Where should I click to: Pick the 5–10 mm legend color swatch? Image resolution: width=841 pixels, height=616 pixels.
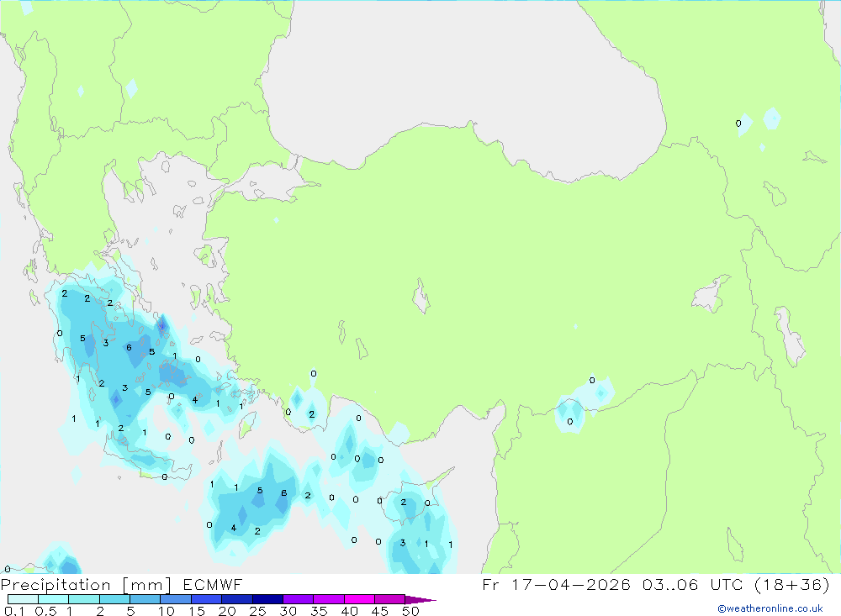[145, 599]
